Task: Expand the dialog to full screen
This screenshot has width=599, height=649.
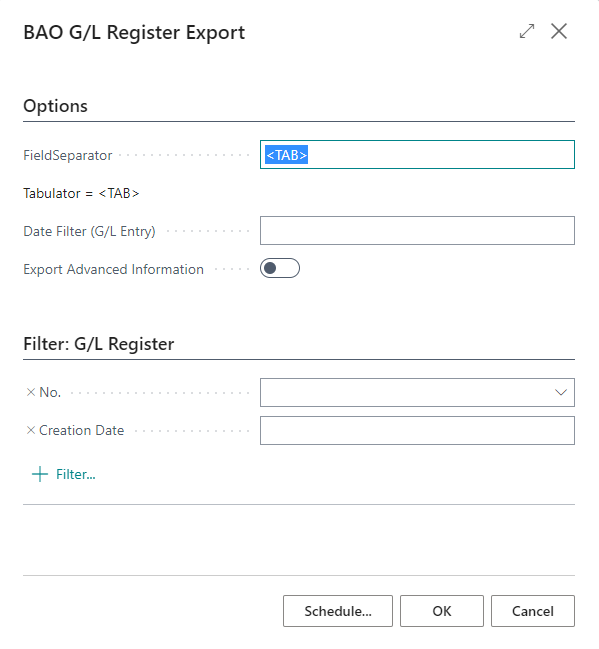Action: tap(527, 31)
